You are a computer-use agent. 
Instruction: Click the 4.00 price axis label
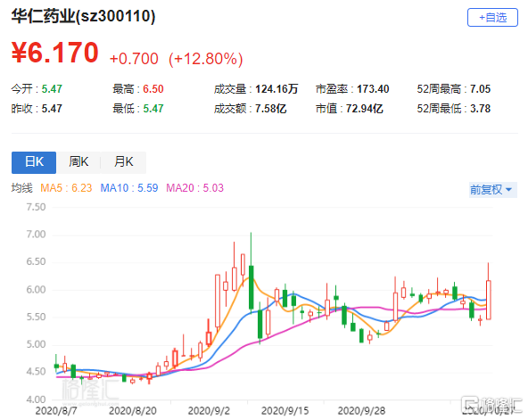(x=36, y=399)
